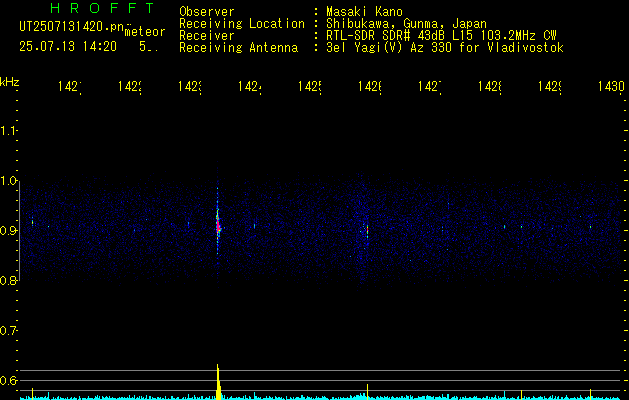Image resolution: width=629 pixels, height=400 pixels.
Task: Click the 0.8 frequency axis label
Action: point(9,280)
